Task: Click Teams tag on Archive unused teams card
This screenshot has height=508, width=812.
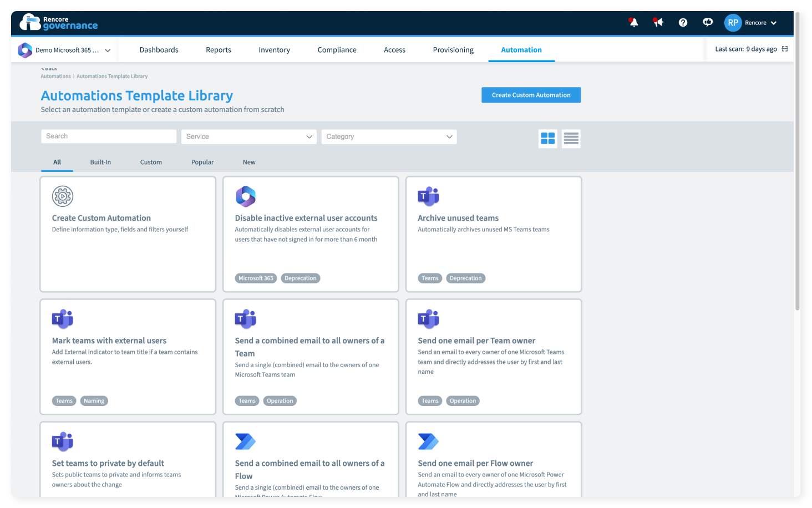Action: (x=430, y=278)
